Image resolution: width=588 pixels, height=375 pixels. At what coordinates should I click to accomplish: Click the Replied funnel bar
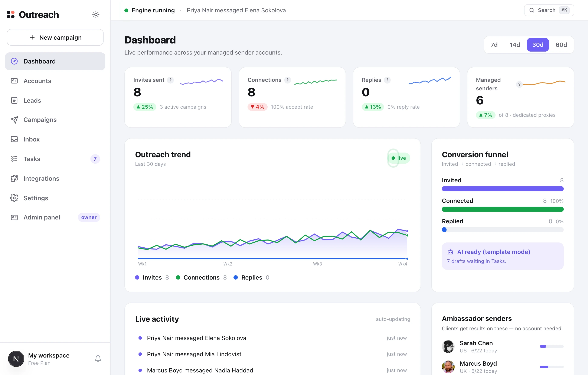(x=503, y=230)
